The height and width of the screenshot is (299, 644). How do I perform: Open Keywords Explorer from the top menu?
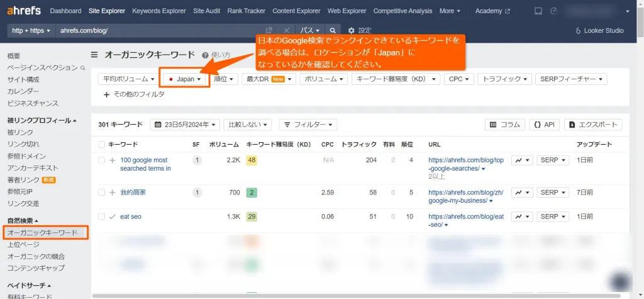pyautogui.click(x=159, y=11)
